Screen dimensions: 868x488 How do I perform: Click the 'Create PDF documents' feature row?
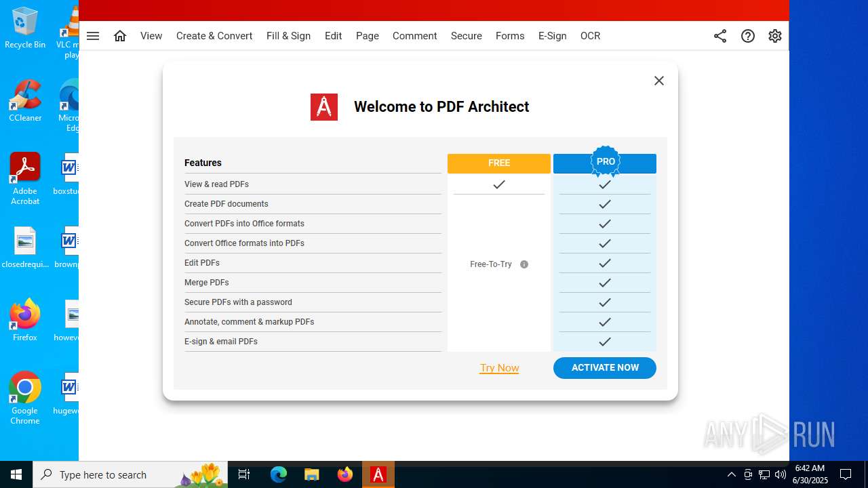tap(313, 204)
